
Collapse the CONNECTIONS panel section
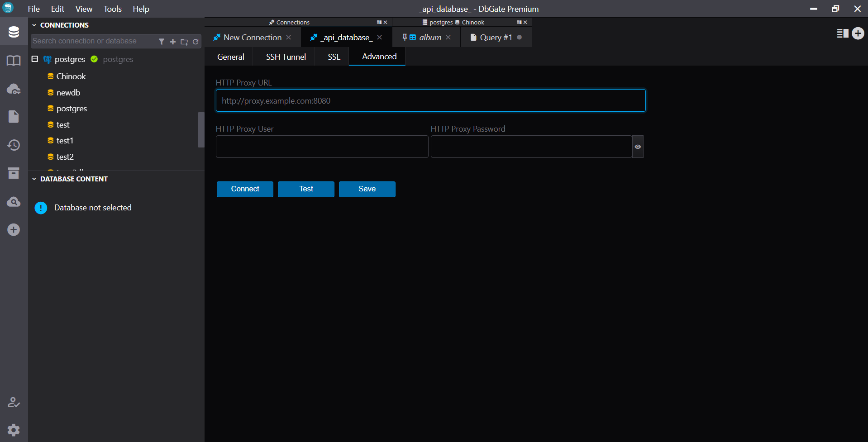tap(34, 25)
